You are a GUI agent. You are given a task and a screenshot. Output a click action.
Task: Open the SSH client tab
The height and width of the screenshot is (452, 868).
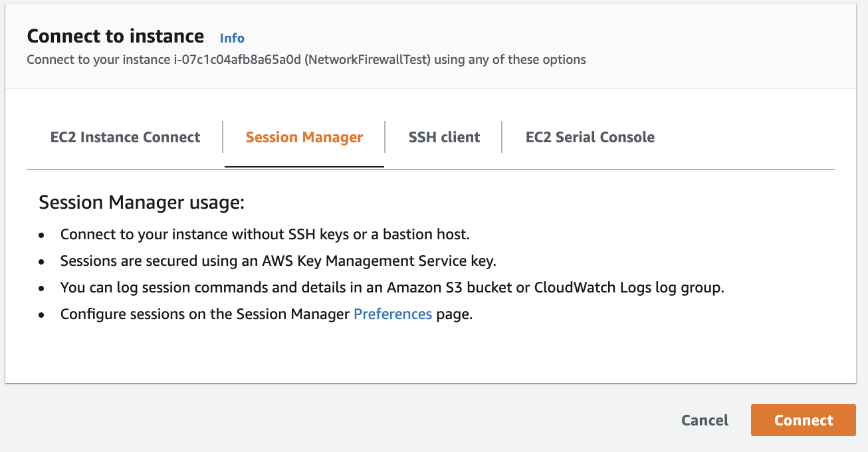[444, 138]
